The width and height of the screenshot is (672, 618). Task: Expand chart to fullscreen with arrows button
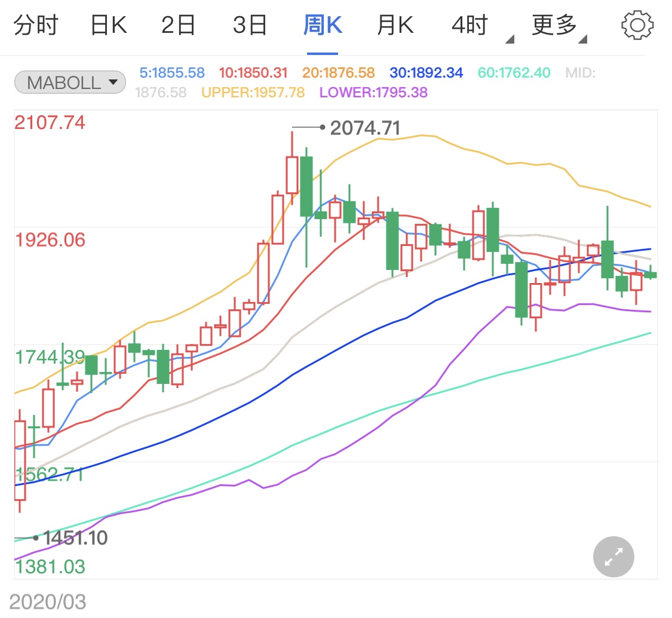pos(613,556)
